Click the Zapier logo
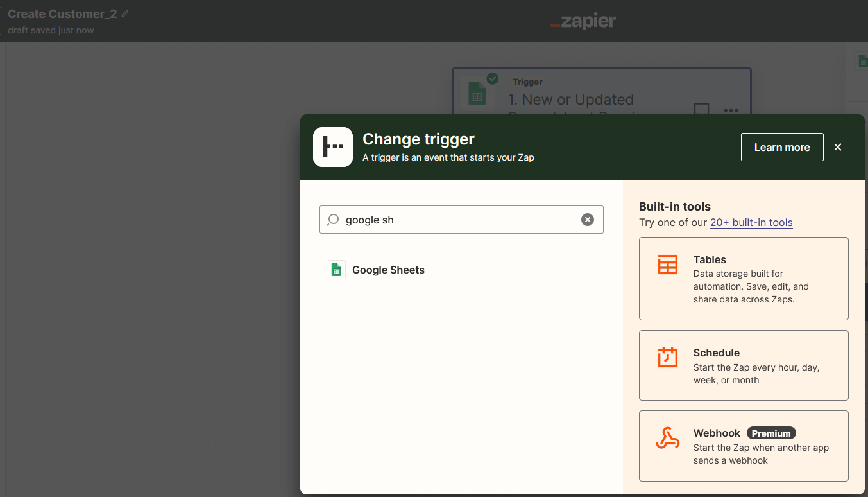The image size is (868, 497). click(583, 21)
